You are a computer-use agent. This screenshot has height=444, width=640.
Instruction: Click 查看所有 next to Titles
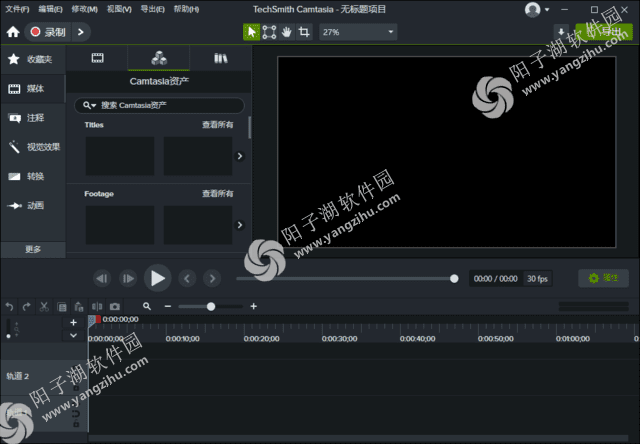[x=218, y=125]
